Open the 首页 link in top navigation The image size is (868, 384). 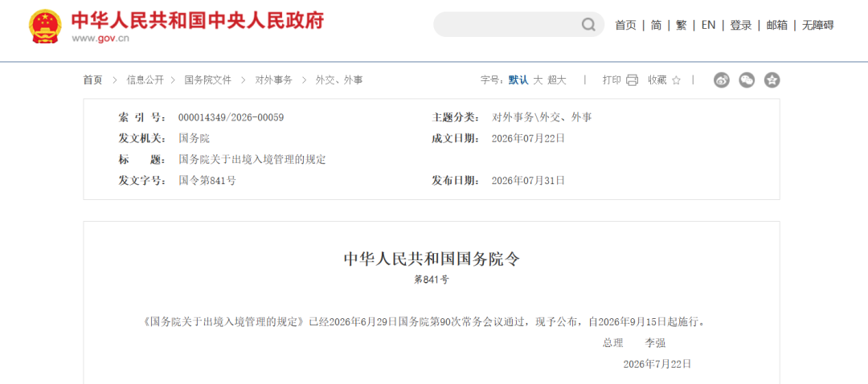tap(625, 25)
